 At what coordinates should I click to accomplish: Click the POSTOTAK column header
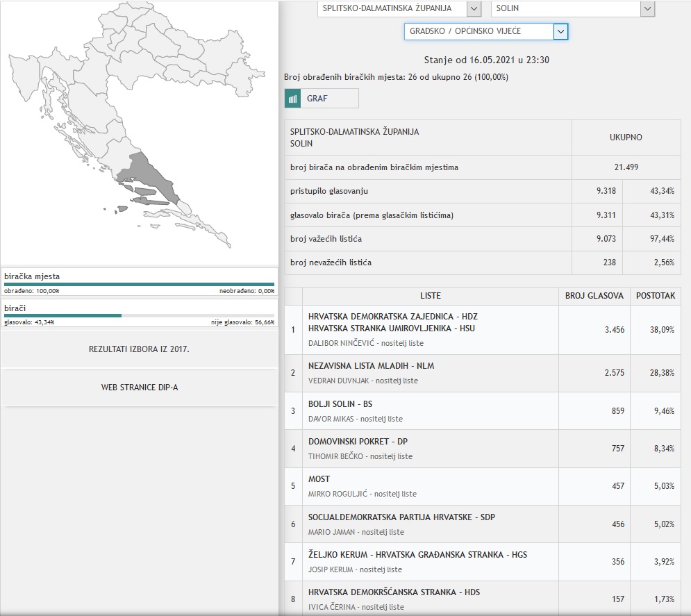655,296
